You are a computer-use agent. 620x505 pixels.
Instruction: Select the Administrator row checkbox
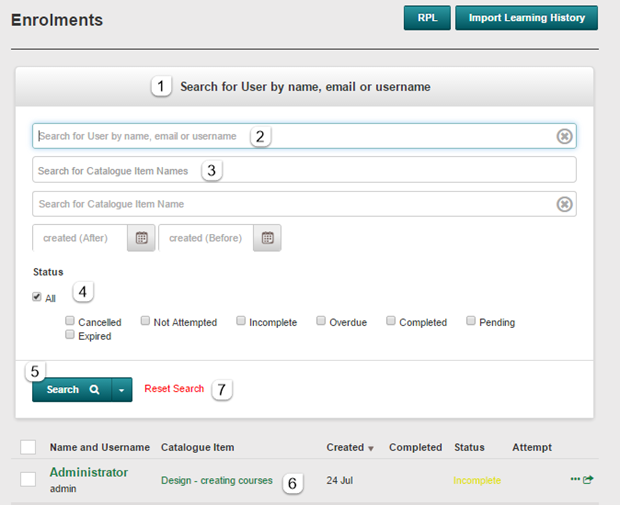[28, 480]
